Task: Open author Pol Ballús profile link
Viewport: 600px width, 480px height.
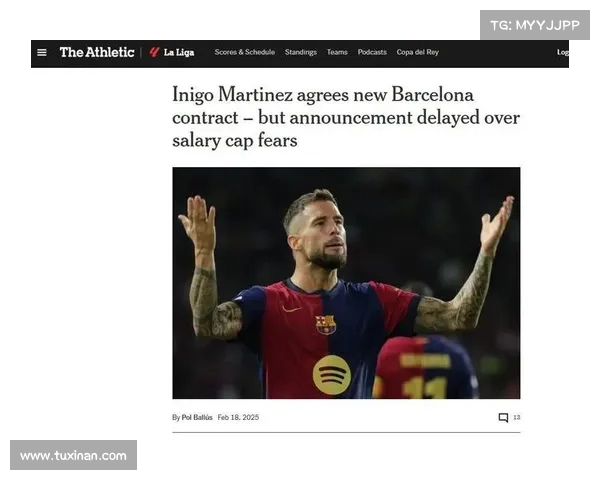Action: [x=197, y=417]
